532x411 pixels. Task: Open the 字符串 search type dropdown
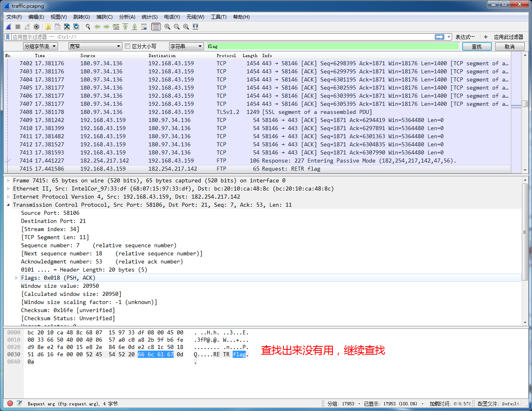(x=186, y=46)
